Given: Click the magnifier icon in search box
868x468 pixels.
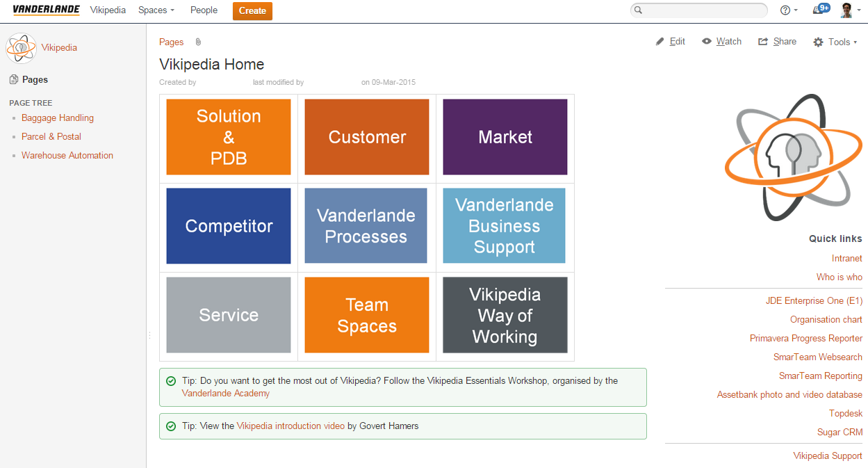Looking at the screenshot, I should point(639,10).
